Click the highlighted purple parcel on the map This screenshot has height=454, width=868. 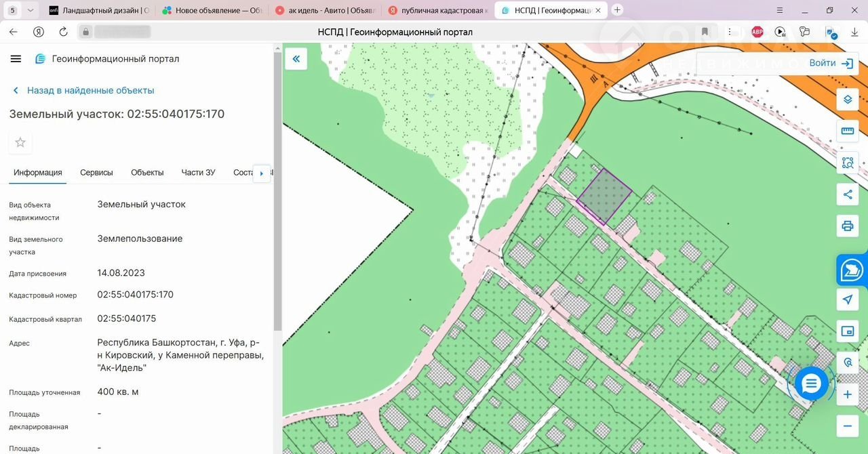pos(604,195)
